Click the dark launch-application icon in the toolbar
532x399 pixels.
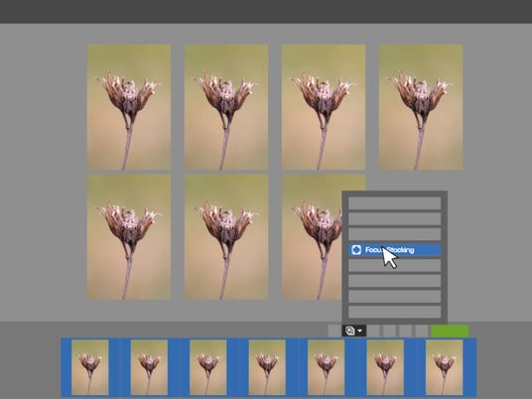point(349,331)
